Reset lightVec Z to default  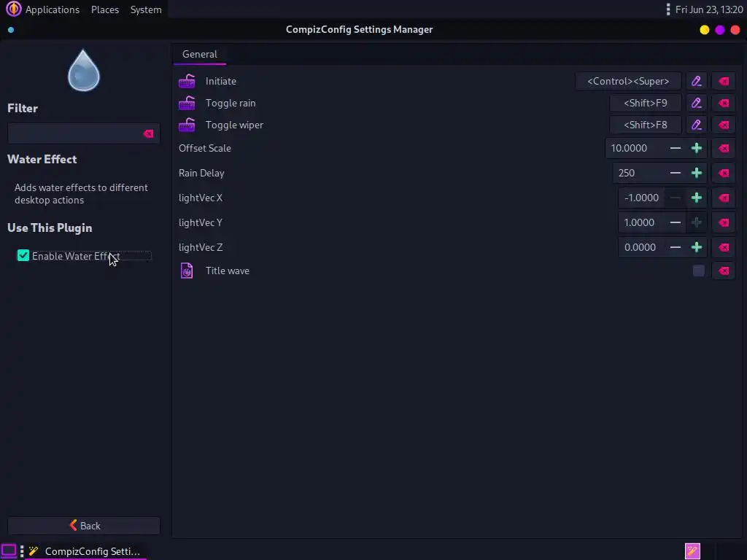[724, 247]
